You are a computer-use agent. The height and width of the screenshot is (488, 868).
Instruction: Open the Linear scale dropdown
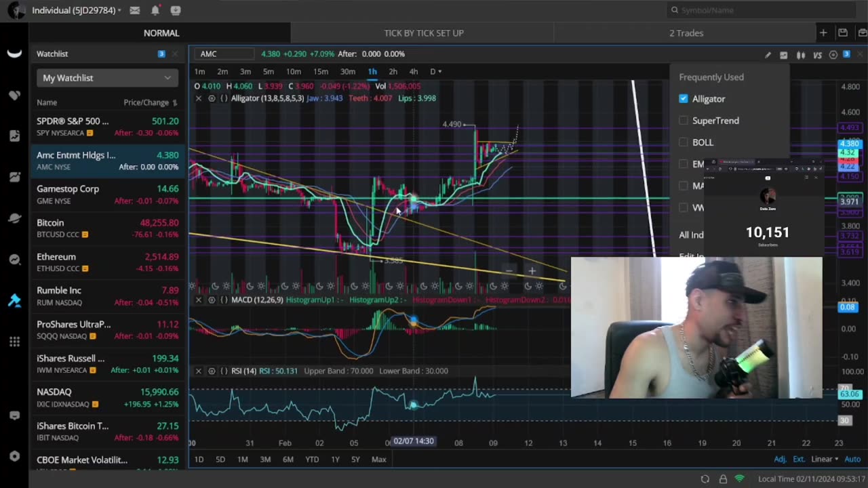point(825,459)
